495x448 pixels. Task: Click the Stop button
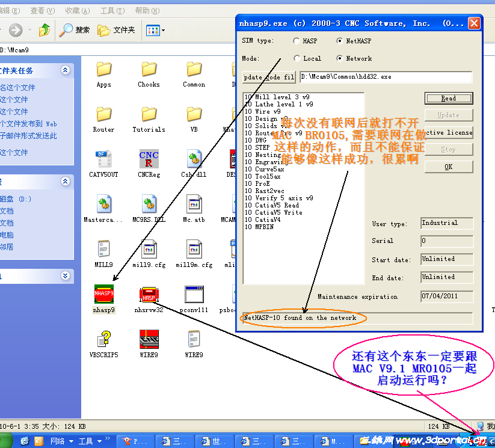(449, 150)
